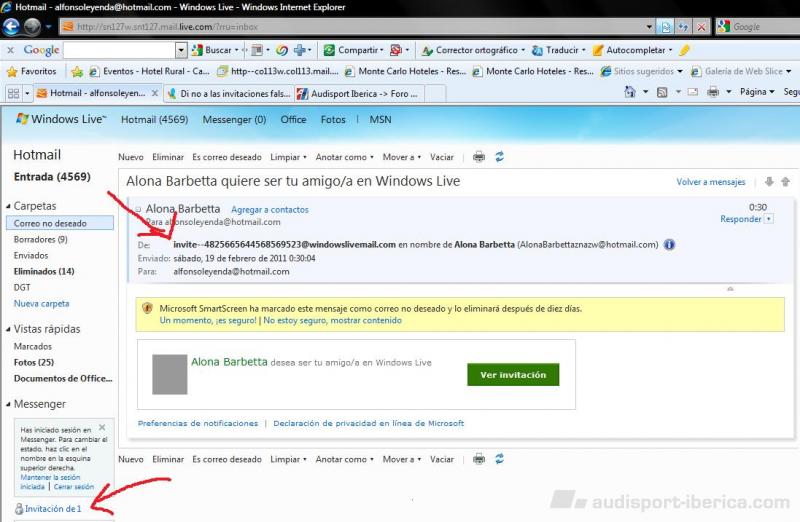Collapse message header details arrow
The width and height of the screenshot is (800, 522).
tap(730, 289)
